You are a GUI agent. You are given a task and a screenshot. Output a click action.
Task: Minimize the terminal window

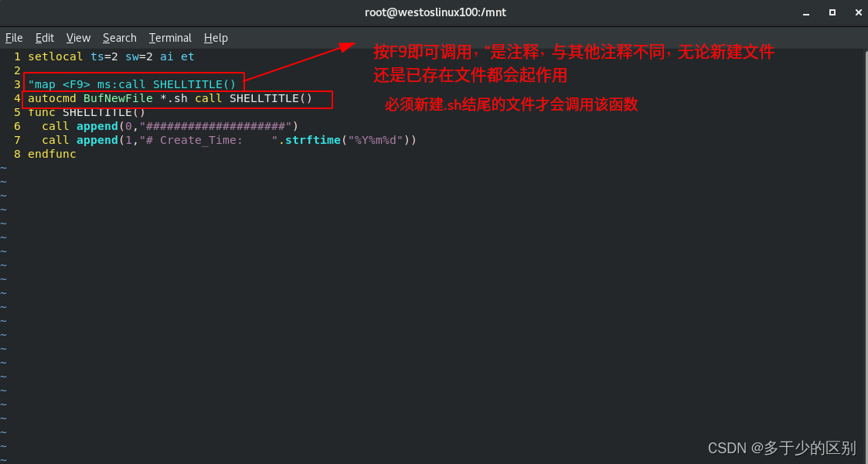806,12
